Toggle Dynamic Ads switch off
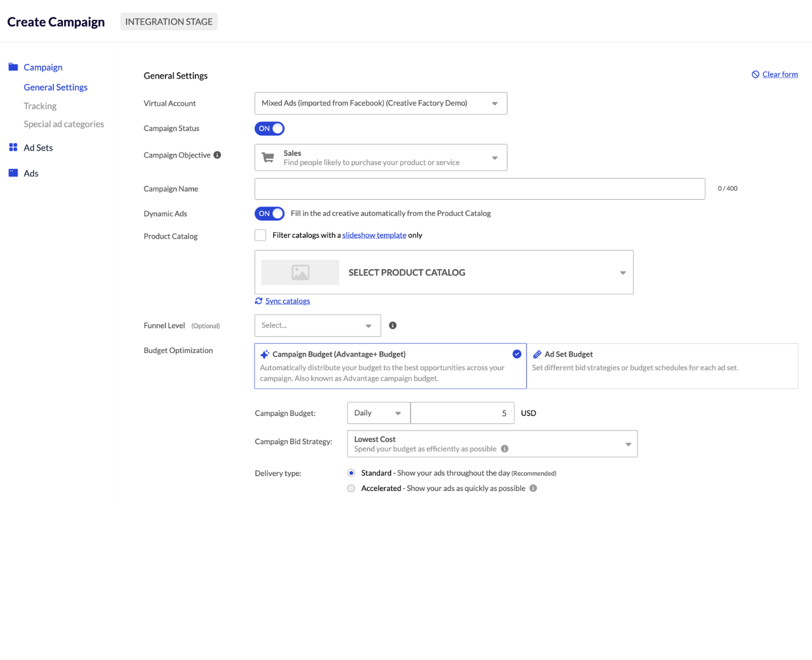This screenshot has width=812, height=660. [x=270, y=213]
